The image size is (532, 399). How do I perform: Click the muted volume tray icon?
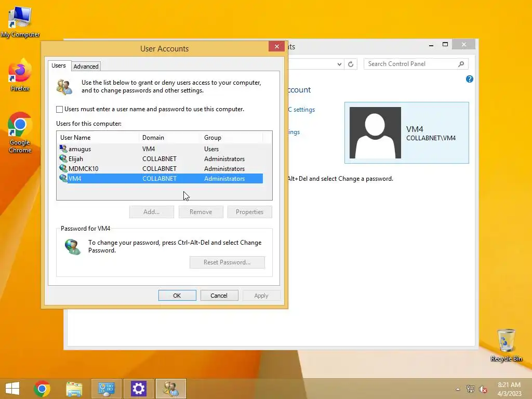click(x=483, y=389)
